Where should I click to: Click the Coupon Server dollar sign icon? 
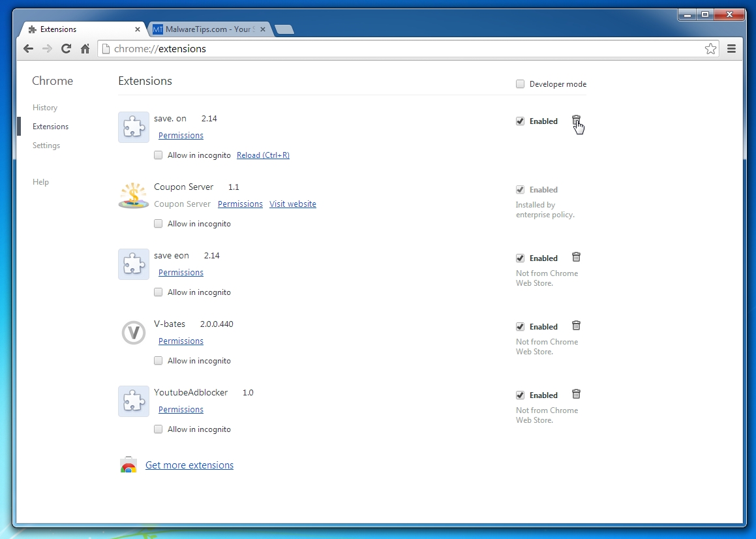[x=133, y=195]
